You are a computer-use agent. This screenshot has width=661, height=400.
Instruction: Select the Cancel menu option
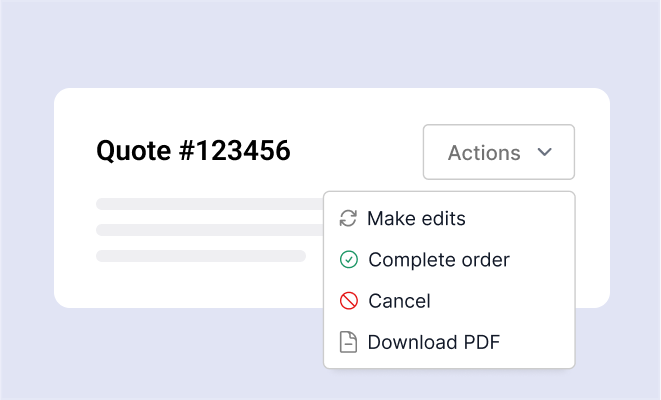pos(399,301)
